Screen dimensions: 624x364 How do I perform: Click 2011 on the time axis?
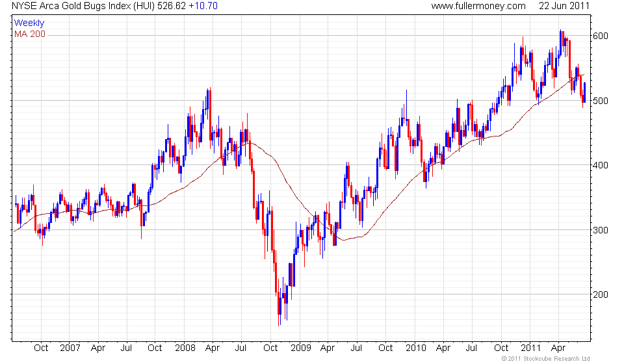tap(529, 348)
